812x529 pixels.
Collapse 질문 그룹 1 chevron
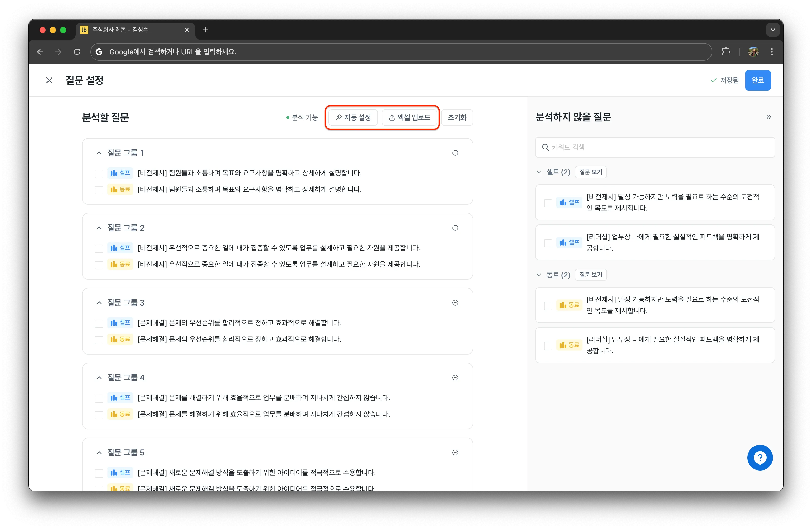(99, 153)
